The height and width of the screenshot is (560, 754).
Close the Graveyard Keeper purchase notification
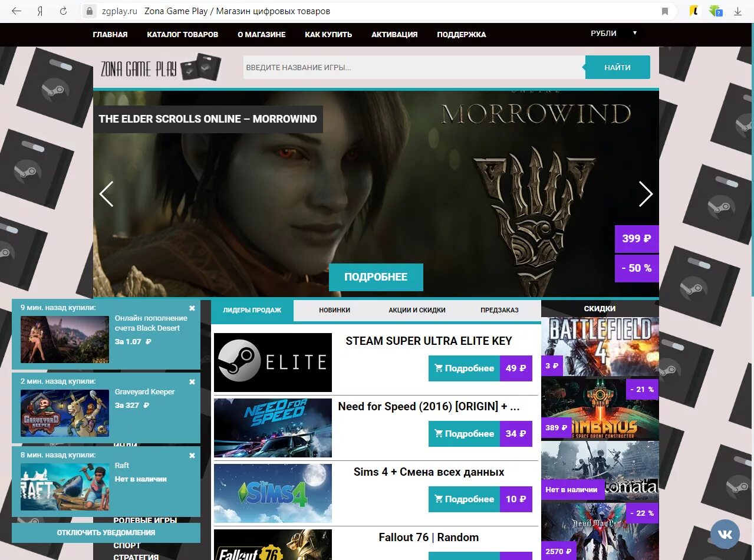tap(192, 382)
